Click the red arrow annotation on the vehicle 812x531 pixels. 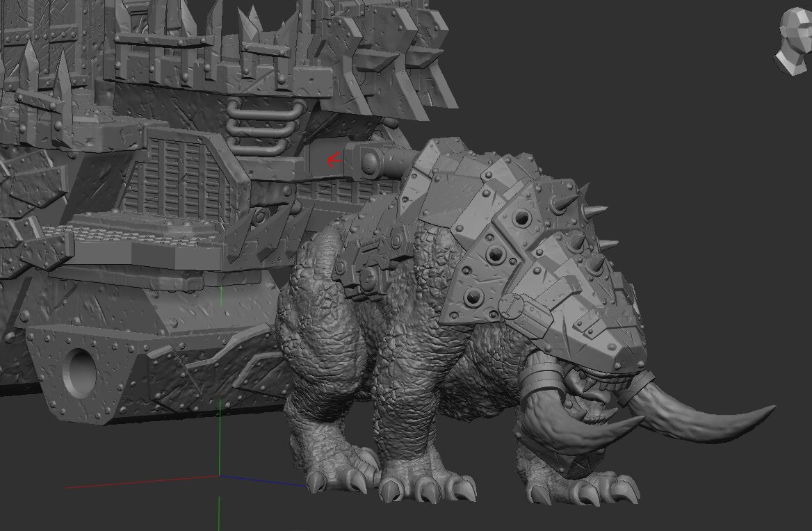[334, 161]
